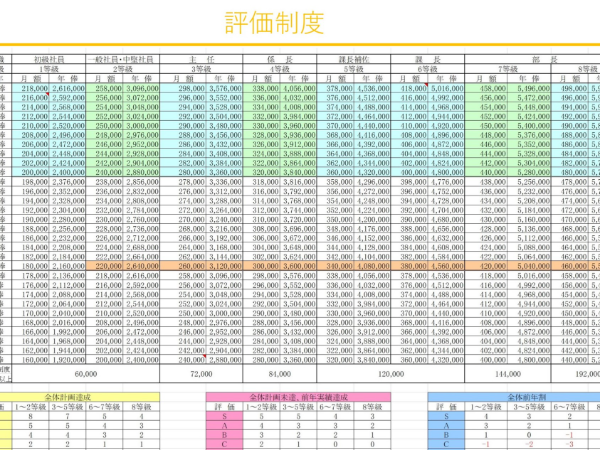600x450 pixels.
Task: Select the 課長 header cell
Action: [427, 59]
